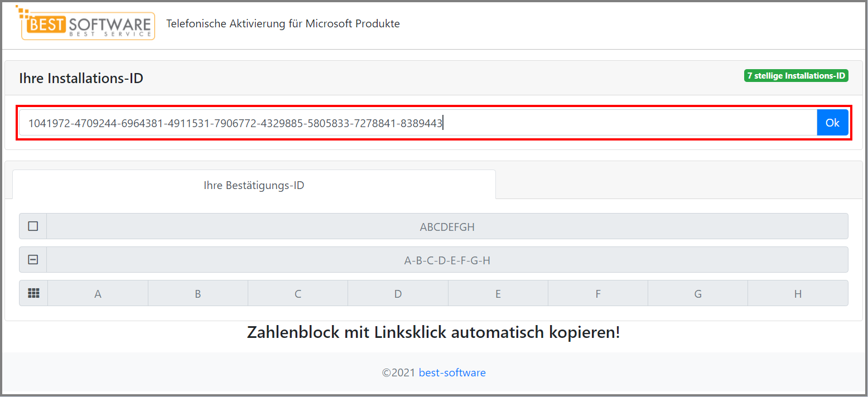Copy number block D
Viewport: 868px width, 397px height.
397,293
